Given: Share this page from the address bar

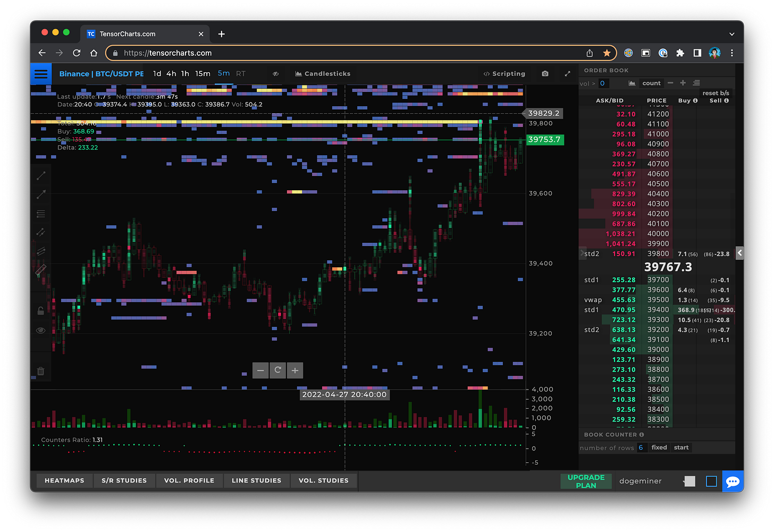Looking at the screenshot, I should click(x=590, y=53).
